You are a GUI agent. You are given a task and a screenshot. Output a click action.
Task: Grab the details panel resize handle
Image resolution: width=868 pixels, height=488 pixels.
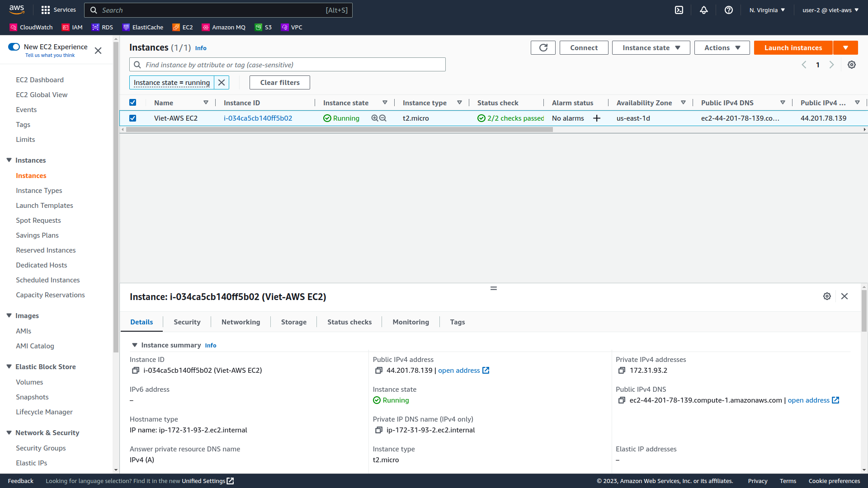tap(494, 288)
